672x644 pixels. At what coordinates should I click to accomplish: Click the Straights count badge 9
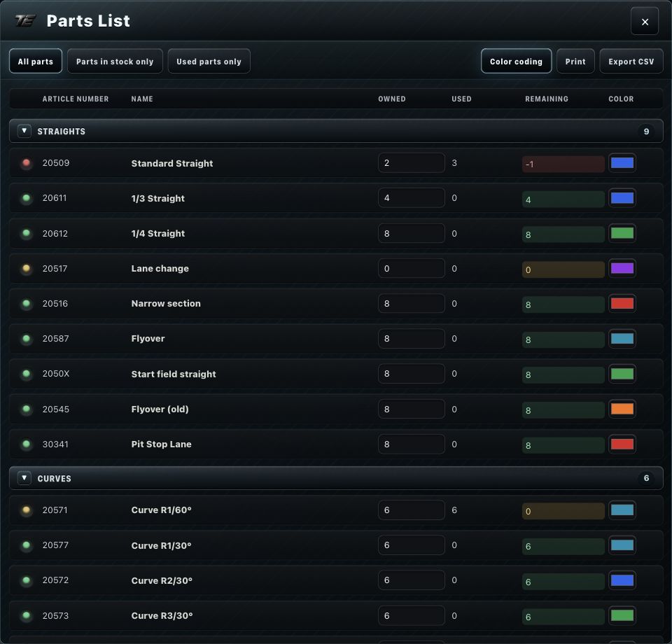(x=646, y=131)
